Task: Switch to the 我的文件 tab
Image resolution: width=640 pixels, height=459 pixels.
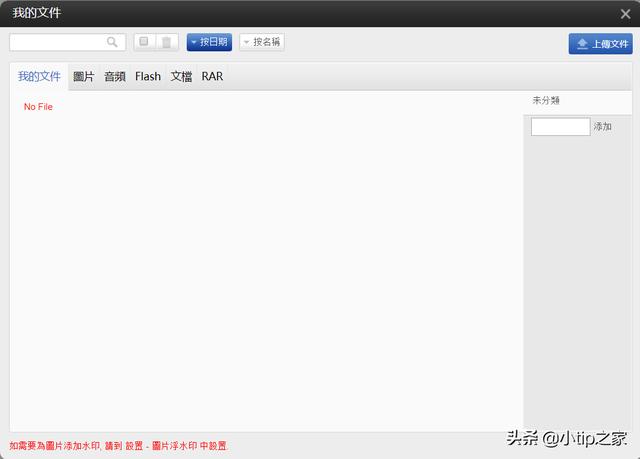Action: tap(39, 76)
